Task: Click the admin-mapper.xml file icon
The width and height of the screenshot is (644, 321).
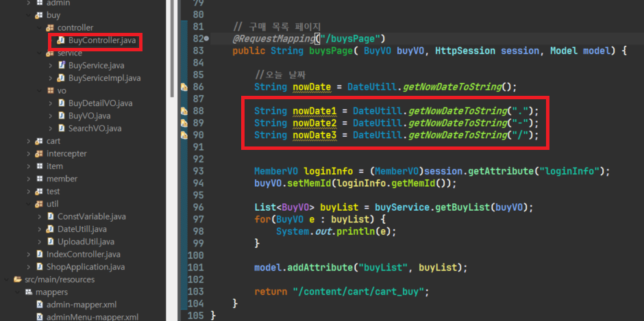Action: coord(40,305)
